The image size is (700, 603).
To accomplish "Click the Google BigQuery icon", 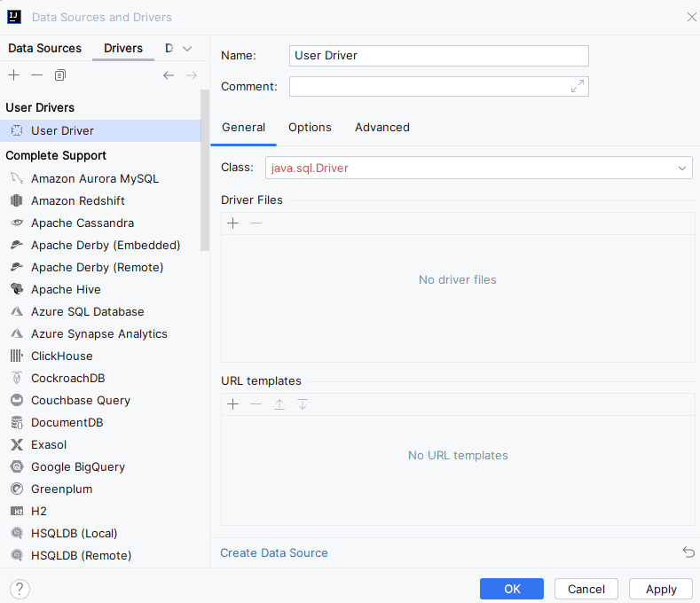I will pyautogui.click(x=17, y=466).
